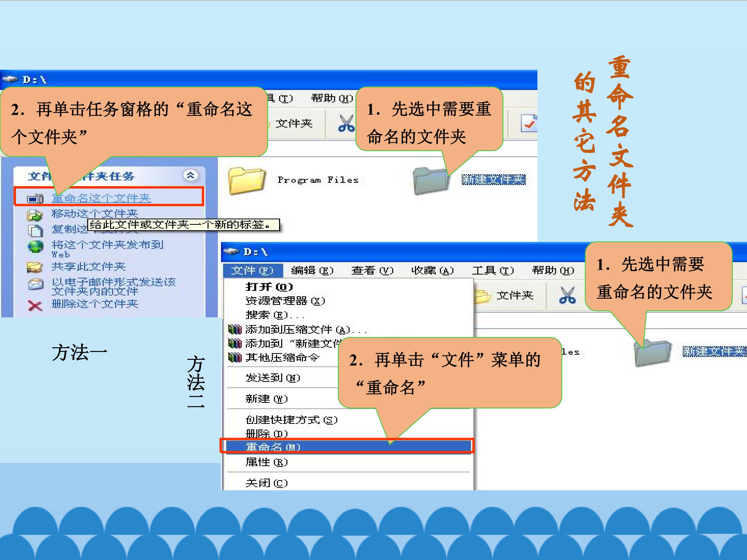747x560 pixels.
Task: Choose 关闭(C) from the File menu
Action: [x=349, y=483]
